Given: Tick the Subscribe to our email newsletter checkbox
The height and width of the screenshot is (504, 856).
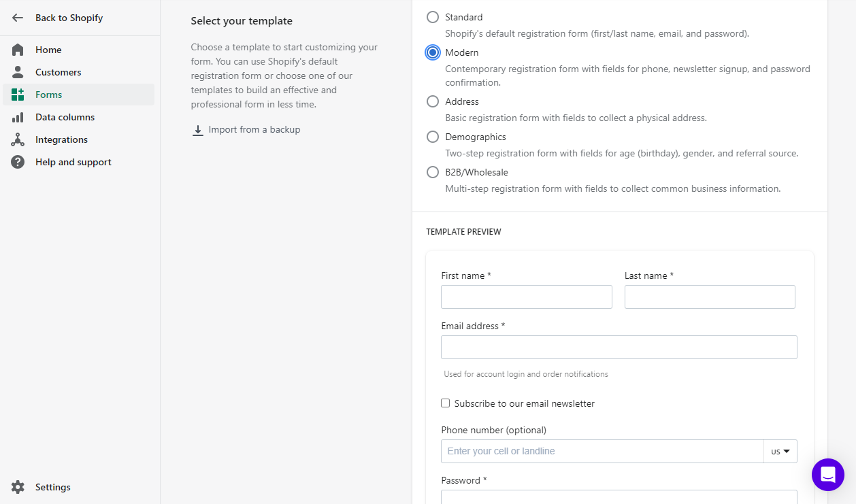Looking at the screenshot, I should [x=446, y=403].
